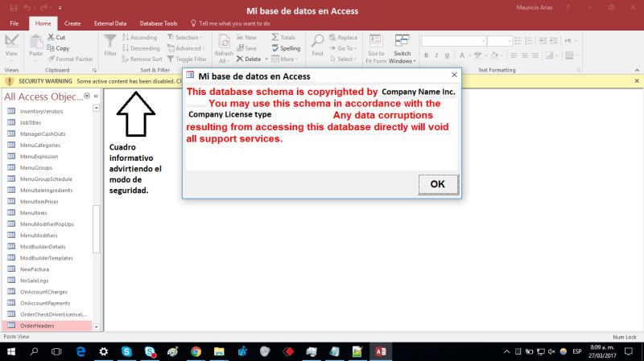Screen dimensions: 644x361
Task: Click Size to Fit Form
Action: pyautogui.click(x=376, y=49)
